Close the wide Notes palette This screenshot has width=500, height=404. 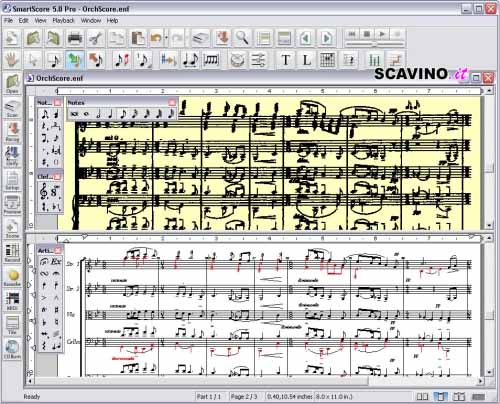(172, 102)
